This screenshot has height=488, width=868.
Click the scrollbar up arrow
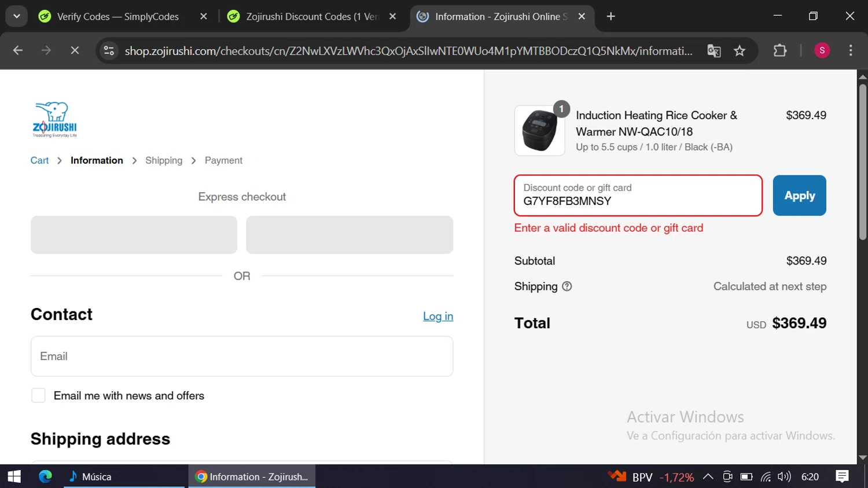click(862, 76)
